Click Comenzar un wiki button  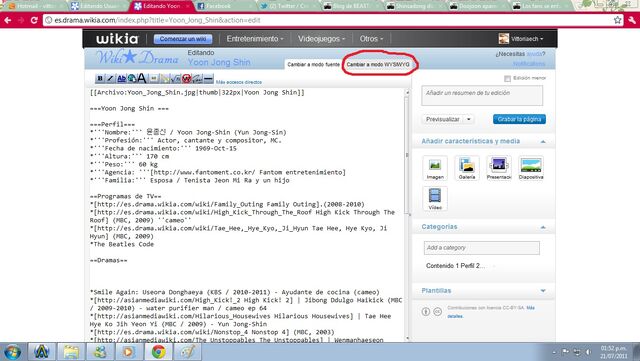click(183, 39)
